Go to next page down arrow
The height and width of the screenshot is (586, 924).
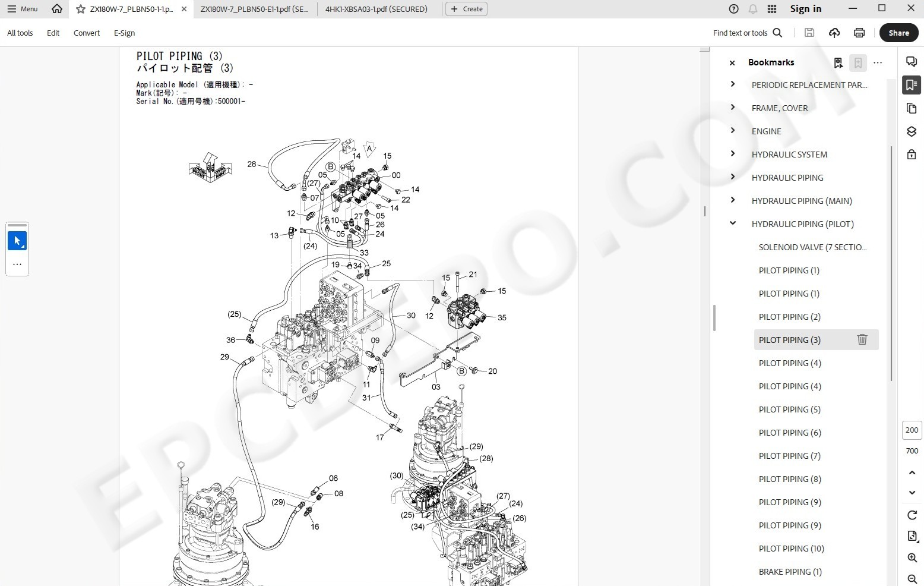pos(912,493)
